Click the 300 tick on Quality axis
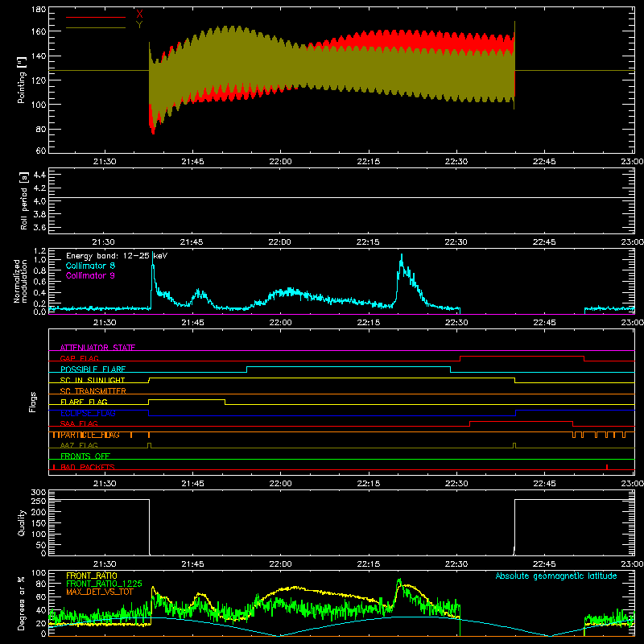 [39, 493]
